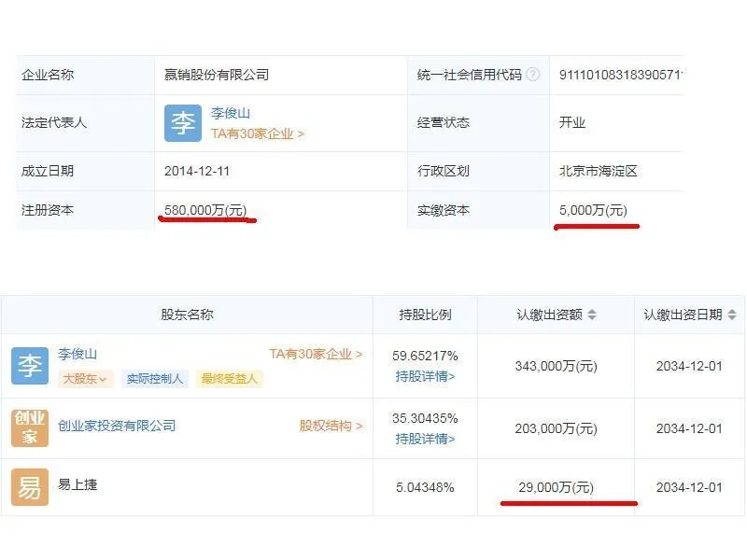Select registered capital 580,000万(元)

click(x=205, y=210)
